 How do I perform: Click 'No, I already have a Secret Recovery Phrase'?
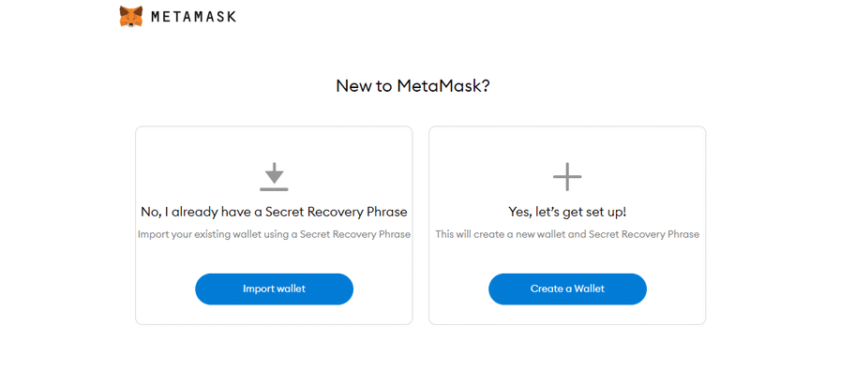pos(274,211)
